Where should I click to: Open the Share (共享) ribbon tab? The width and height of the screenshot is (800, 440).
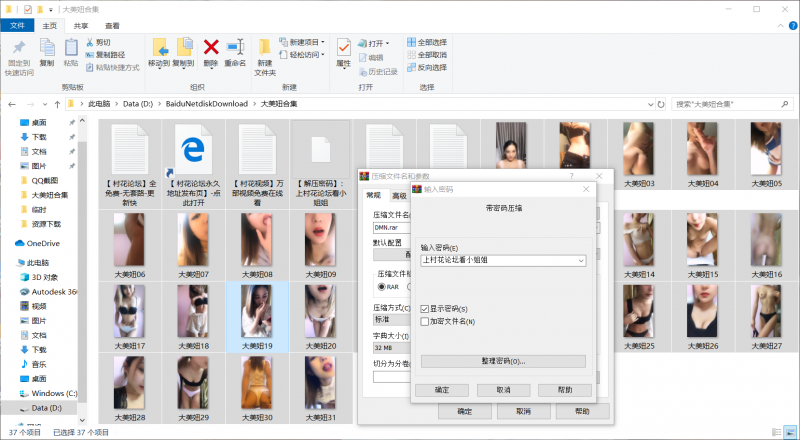click(x=81, y=26)
